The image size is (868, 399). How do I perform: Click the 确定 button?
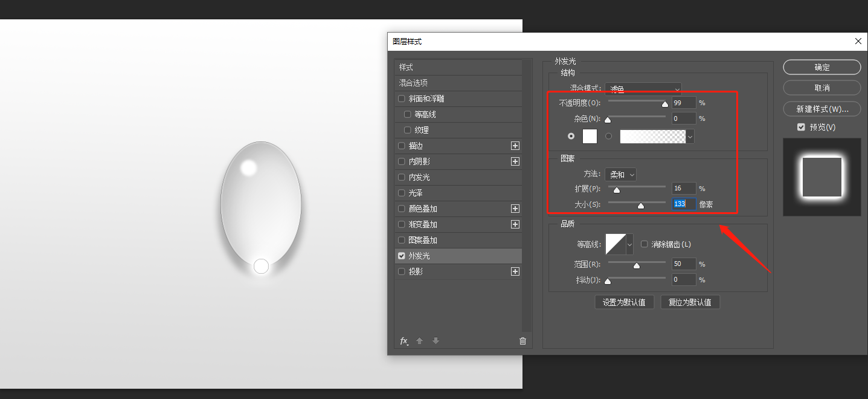(x=822, y=67)
